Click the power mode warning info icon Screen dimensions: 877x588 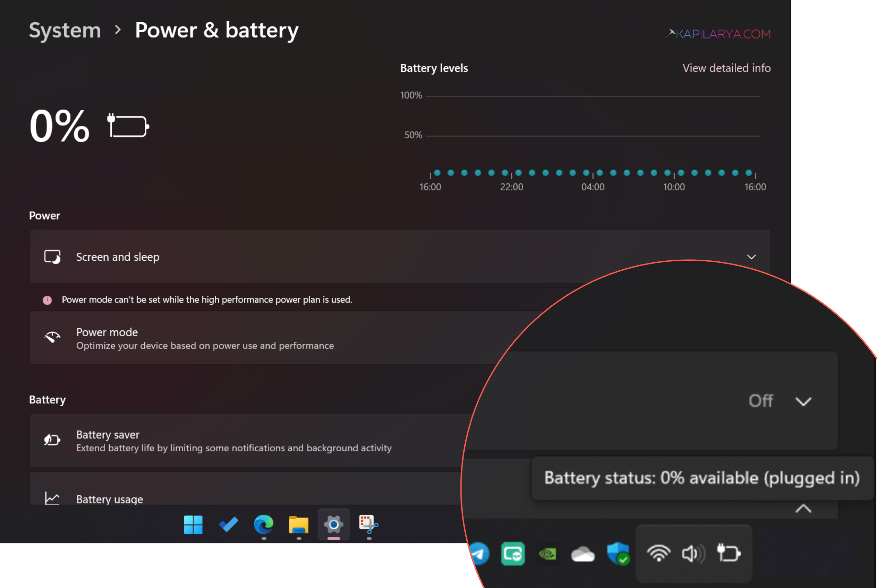(47, 300)
